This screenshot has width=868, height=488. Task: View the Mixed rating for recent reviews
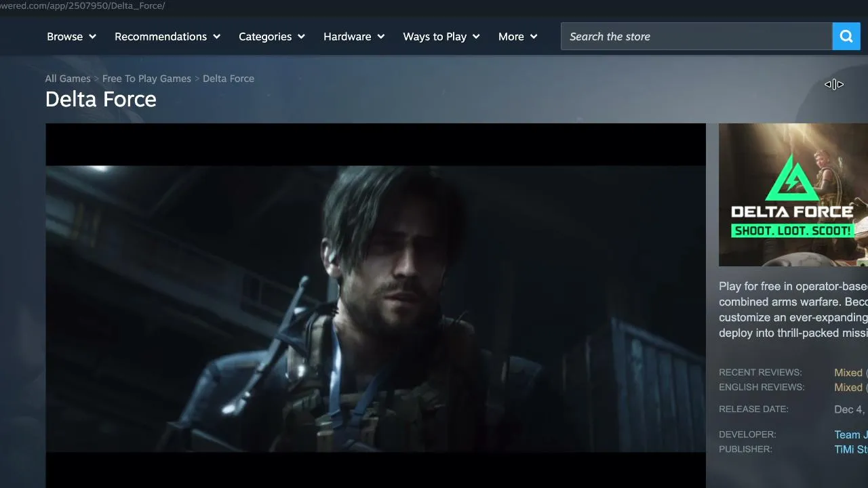[848, 373]
